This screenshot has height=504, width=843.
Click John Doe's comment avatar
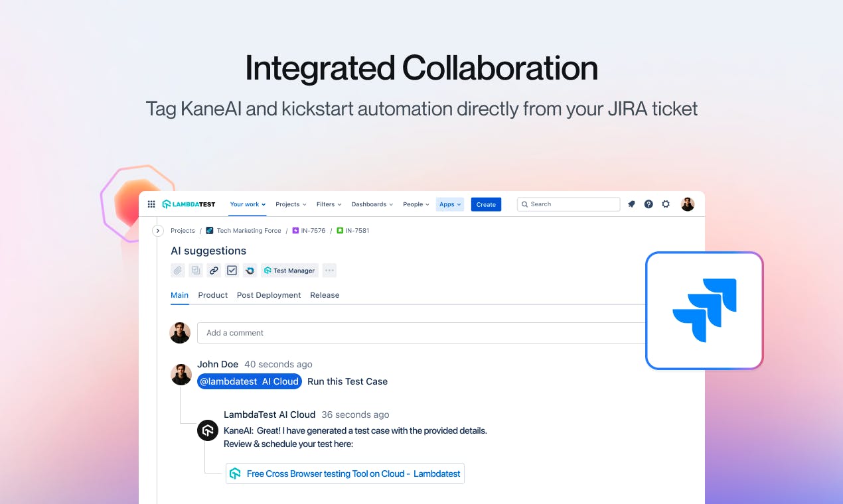pyautogui.click(x=181, y=375)
